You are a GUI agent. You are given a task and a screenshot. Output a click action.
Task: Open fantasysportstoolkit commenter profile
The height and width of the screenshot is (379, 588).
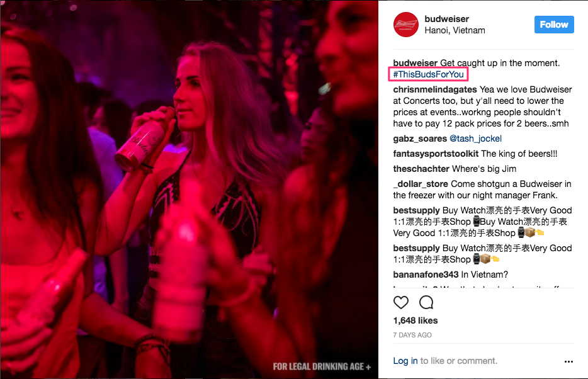(436, 154)
